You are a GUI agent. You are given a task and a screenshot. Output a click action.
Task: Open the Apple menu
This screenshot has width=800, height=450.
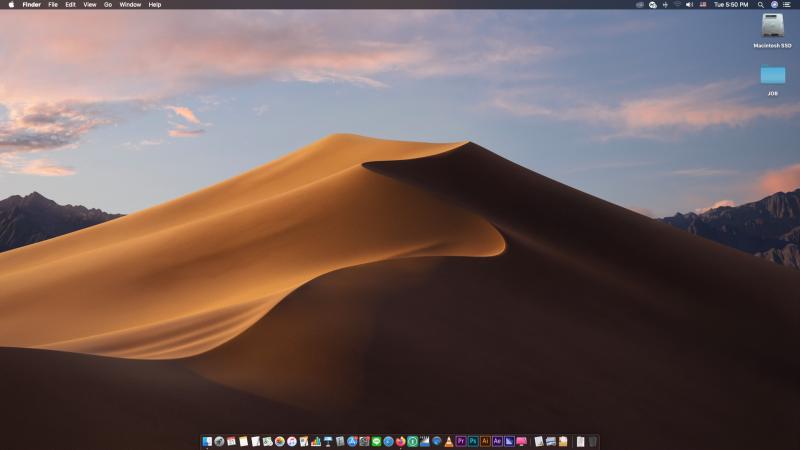click(11, 5)
